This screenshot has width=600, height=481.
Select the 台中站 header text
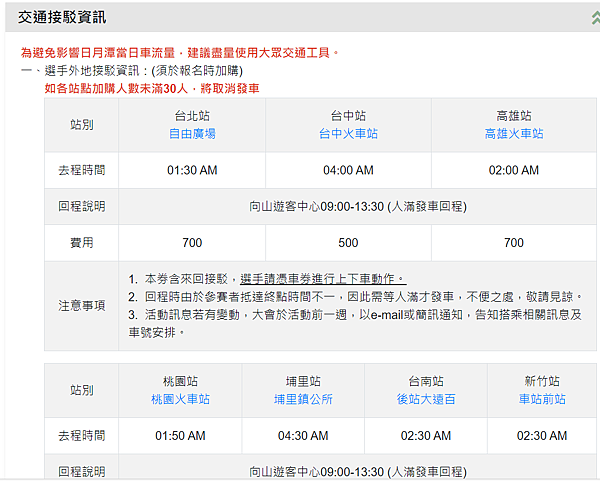tap(348, 116)
